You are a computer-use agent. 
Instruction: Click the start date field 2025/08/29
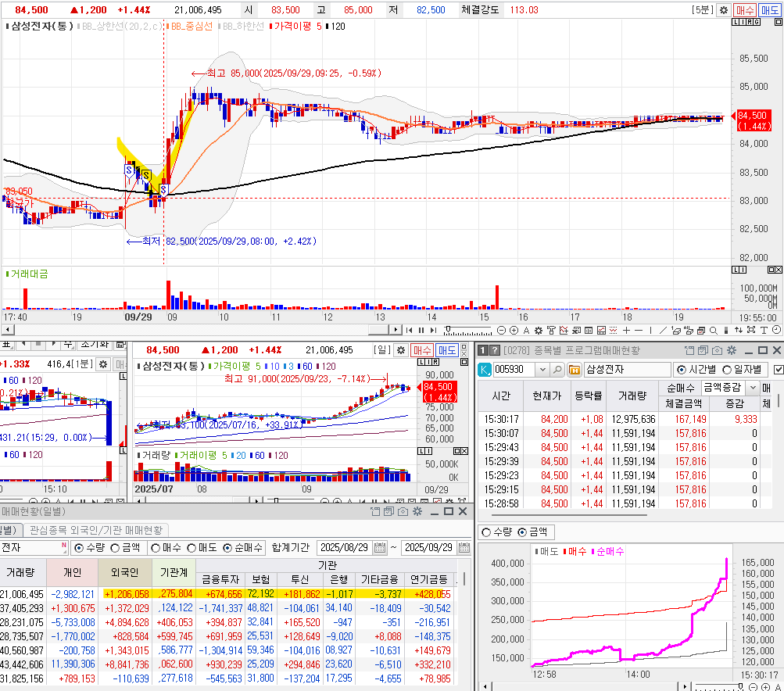pos(345,547)
